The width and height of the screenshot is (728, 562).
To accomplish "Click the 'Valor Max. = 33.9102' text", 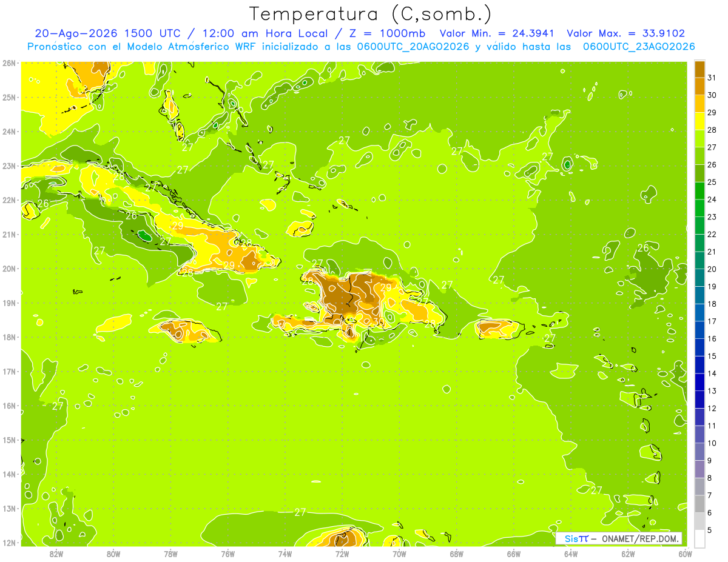I will [x=625, y=33].
